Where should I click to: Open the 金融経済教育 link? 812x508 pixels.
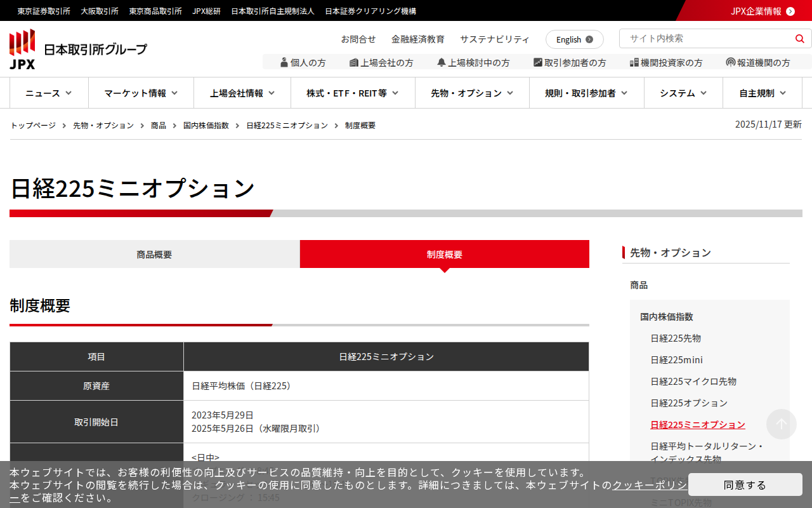pos(418,39)
